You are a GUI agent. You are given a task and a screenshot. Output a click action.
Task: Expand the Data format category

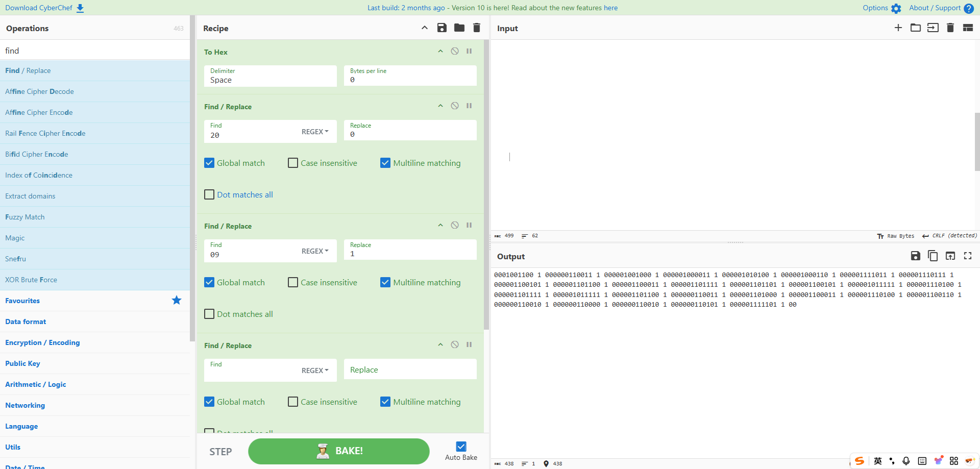[x=95, y=322]
